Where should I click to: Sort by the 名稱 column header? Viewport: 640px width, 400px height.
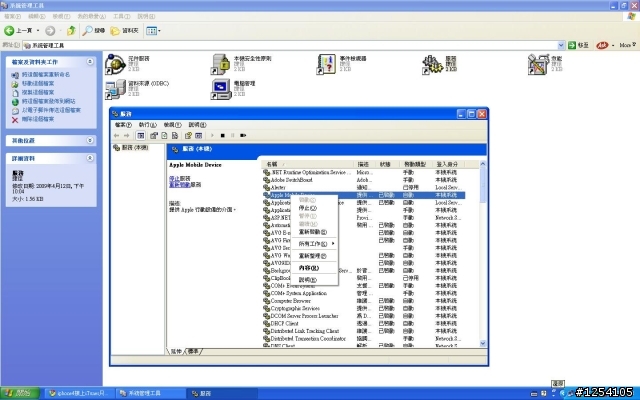[307, 164]
